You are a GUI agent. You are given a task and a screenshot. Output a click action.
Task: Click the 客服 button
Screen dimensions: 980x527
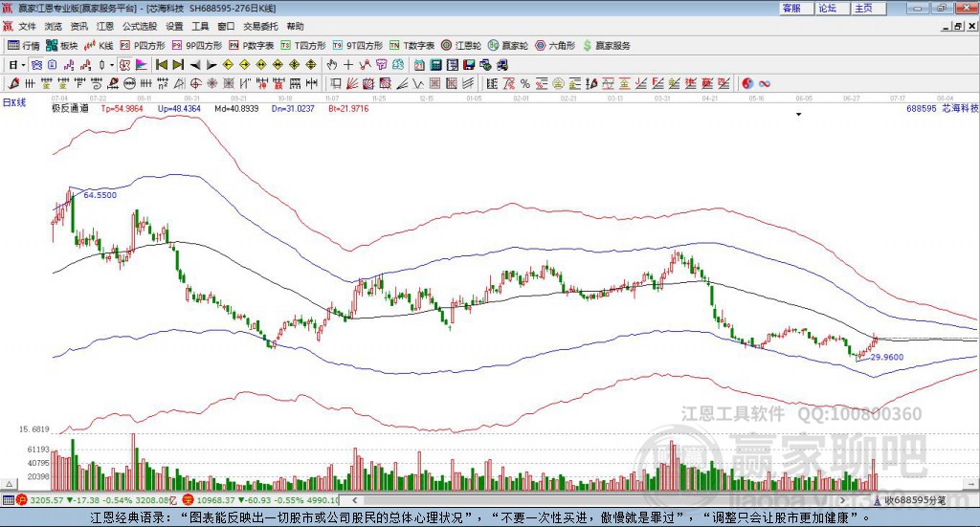(x=795, y=8)
